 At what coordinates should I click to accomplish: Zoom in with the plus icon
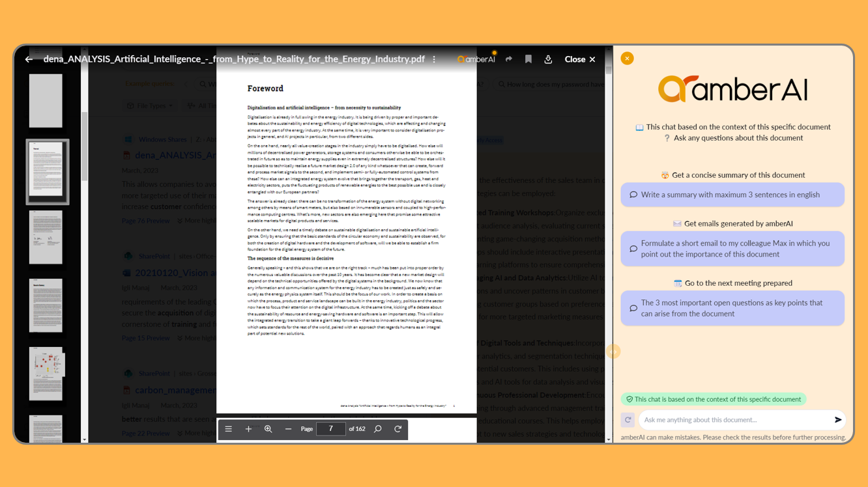click(248, 429)
